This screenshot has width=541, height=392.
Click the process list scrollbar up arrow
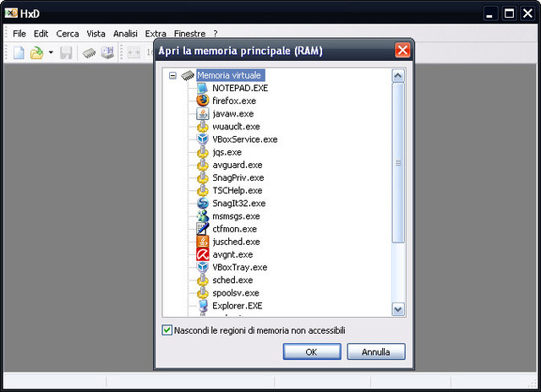pyautogui.click(x=398, y=75)
